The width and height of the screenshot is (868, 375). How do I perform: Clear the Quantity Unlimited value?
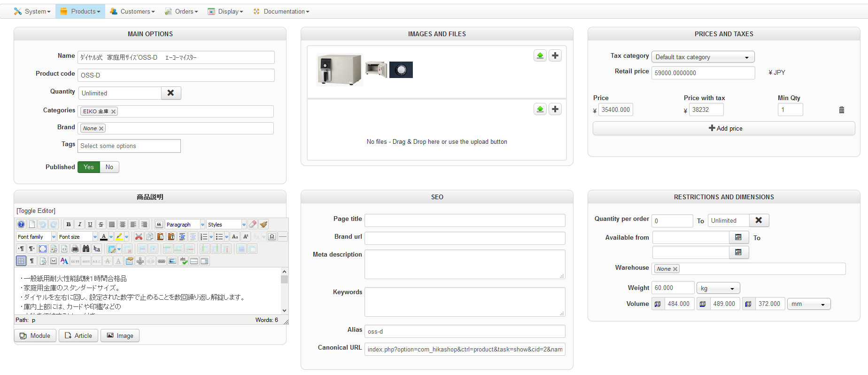pos(171,93)
